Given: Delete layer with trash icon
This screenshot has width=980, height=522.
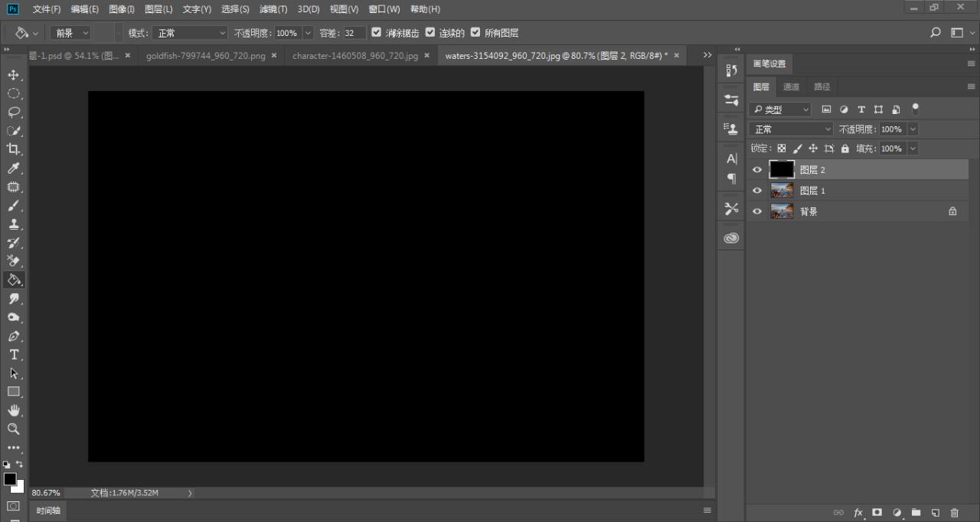Looking at the screenshot, I should pos(954,512).
